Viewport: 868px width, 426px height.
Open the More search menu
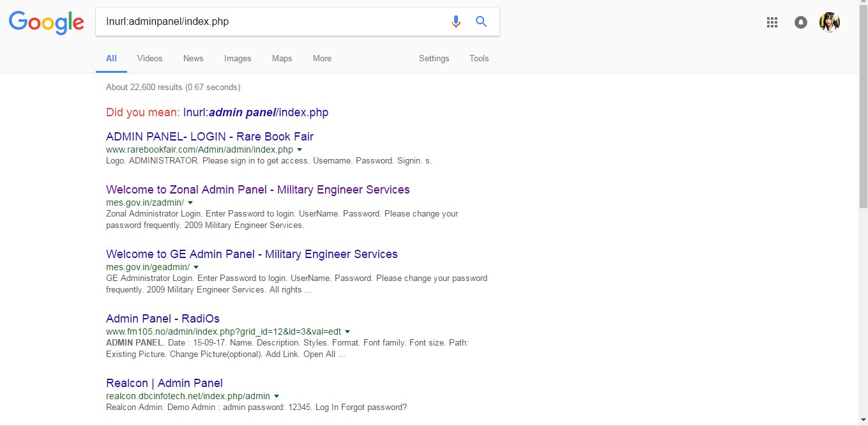click(x=322, y=58)
